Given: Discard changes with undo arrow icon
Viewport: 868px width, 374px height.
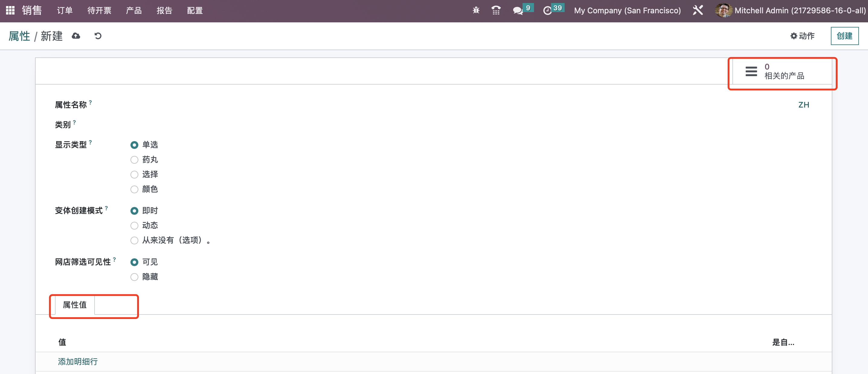Looking at the screenshot, I should point(98,36).
